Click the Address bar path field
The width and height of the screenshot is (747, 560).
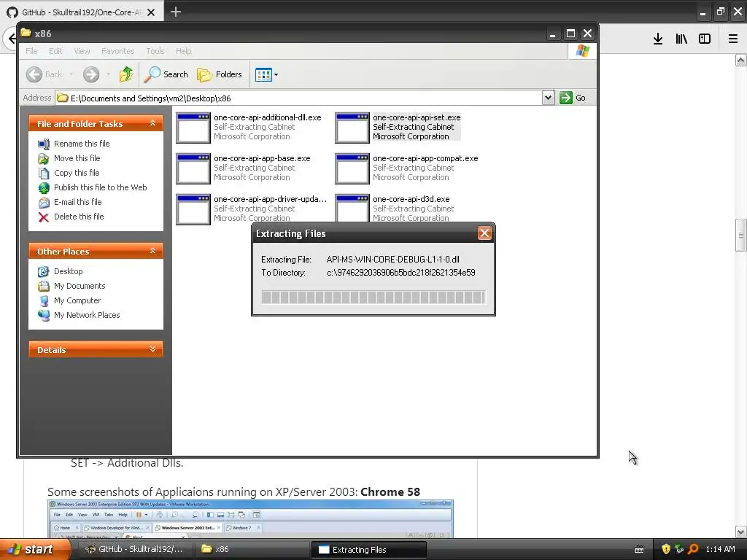(x=298, y=98)
